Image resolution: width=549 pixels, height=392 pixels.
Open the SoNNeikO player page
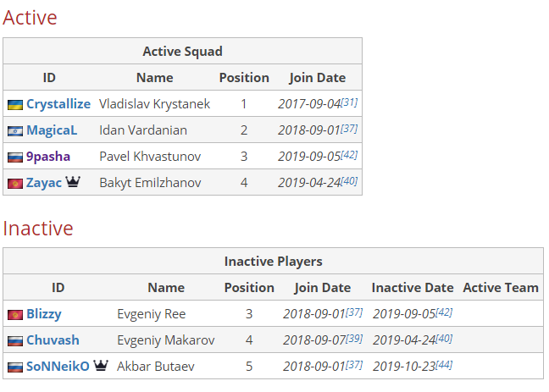[x=58, y=367]
